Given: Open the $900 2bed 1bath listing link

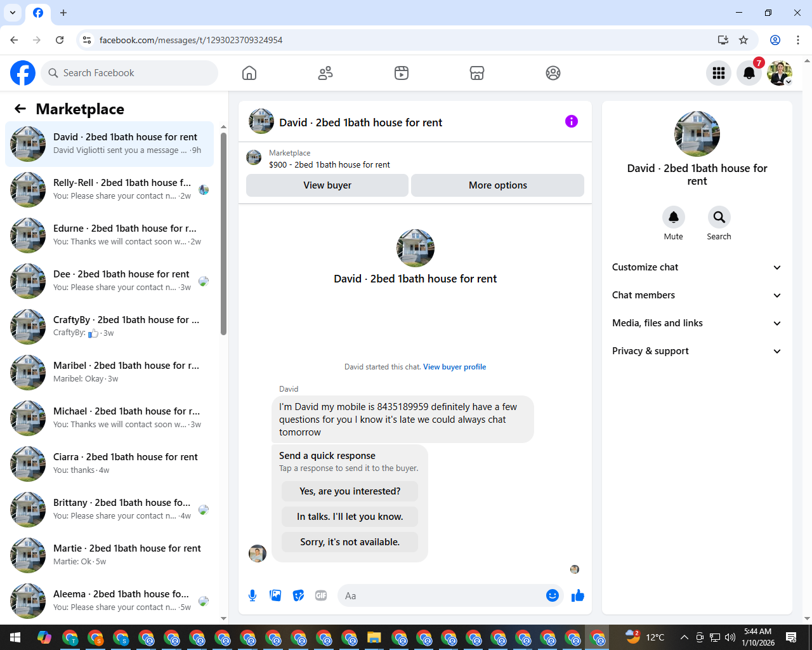Looking at the screenshot, I should click(x=329, y=164).
